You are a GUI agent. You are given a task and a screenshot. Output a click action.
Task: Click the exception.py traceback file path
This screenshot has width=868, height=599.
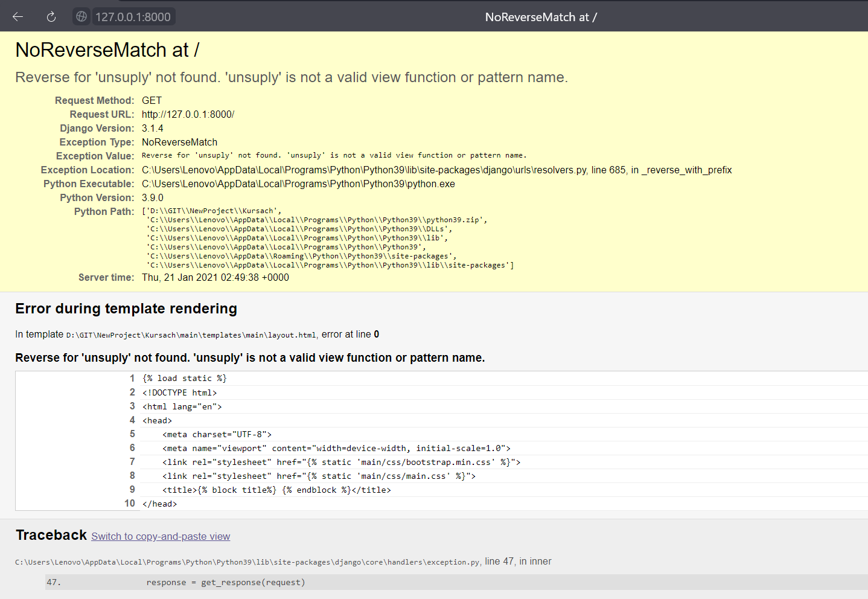point(247,562)
